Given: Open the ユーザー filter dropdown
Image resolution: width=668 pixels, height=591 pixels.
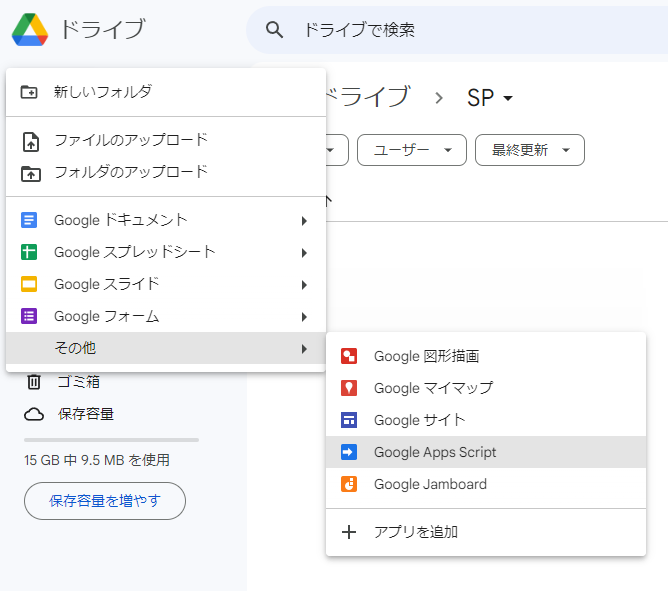Looking at the screenshot, I should (412, 150).
